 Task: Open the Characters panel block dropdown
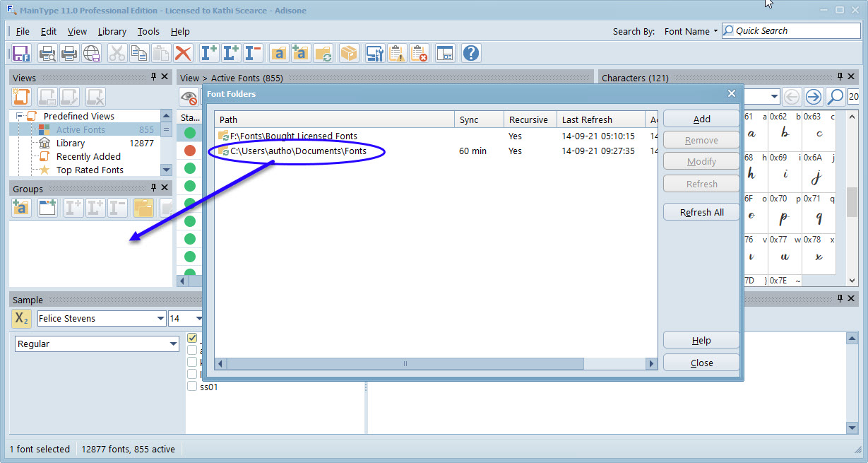[774, 97]
